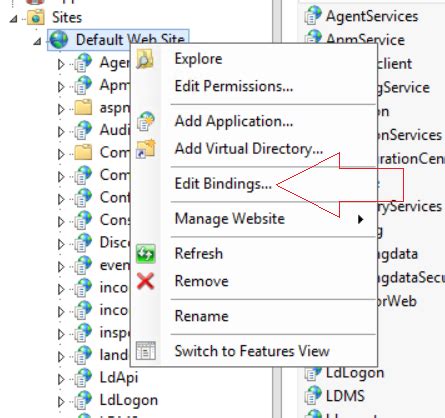445x418 pixels.
Task: Expand the LdLogon tree node arrow
Action: click(x=61, y=401)
